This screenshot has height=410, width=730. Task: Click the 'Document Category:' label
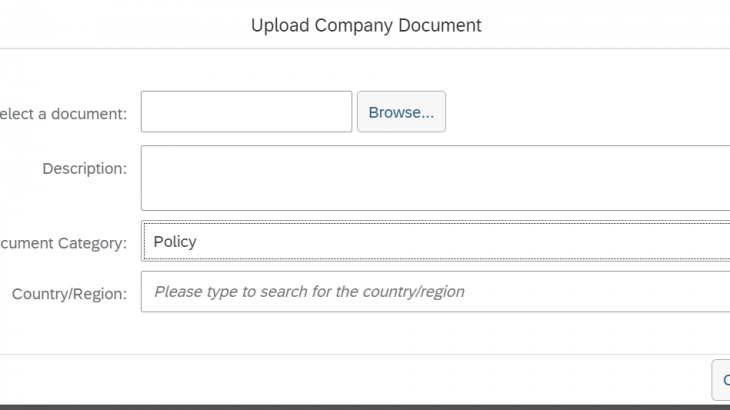63,243
